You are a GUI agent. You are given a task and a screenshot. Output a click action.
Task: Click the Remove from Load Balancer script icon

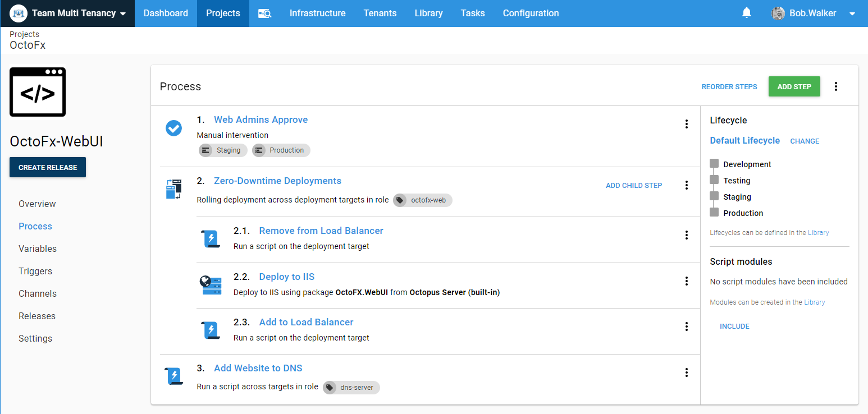[x=211, y=238]
